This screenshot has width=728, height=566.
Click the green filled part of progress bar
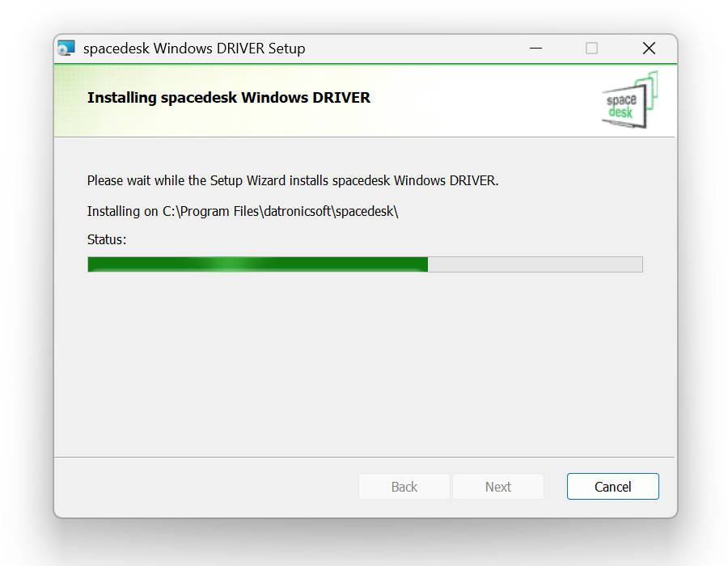258,264
